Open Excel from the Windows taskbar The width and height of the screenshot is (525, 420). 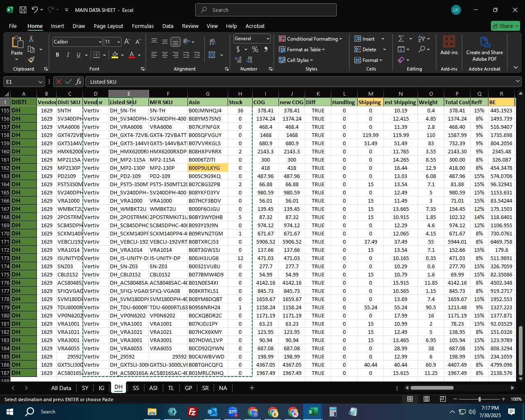tap(313, 412)
